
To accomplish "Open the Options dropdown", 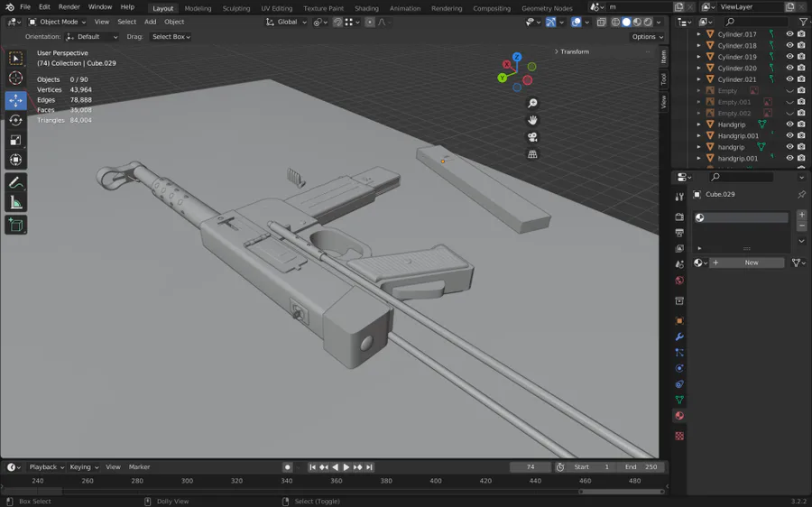I will (x=647, y=37).
